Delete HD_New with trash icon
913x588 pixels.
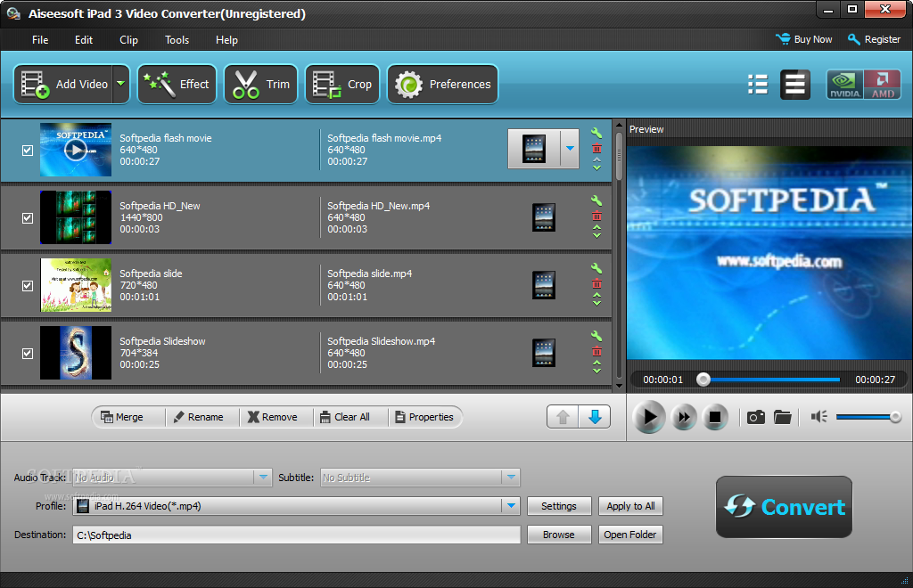pyautogui.click(x=596, y=216)
